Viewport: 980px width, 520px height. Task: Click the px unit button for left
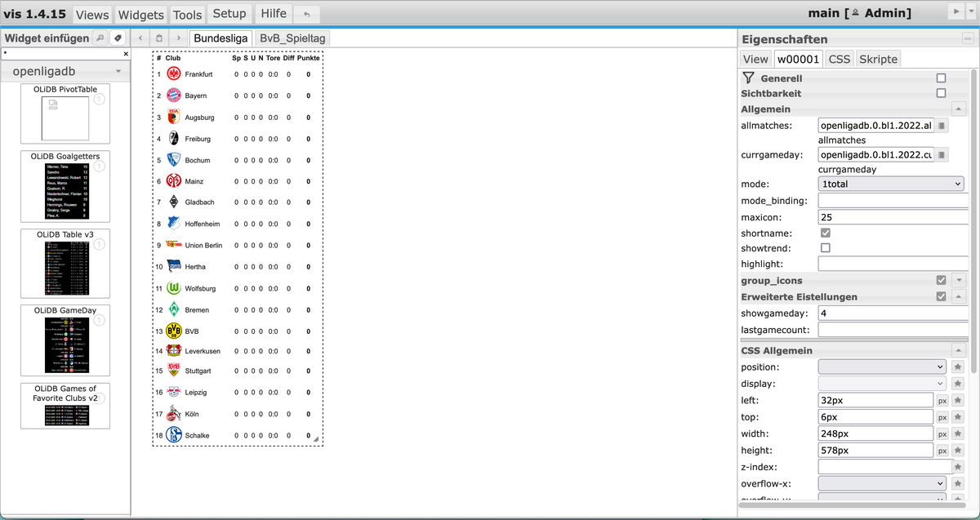coord(942,401)
